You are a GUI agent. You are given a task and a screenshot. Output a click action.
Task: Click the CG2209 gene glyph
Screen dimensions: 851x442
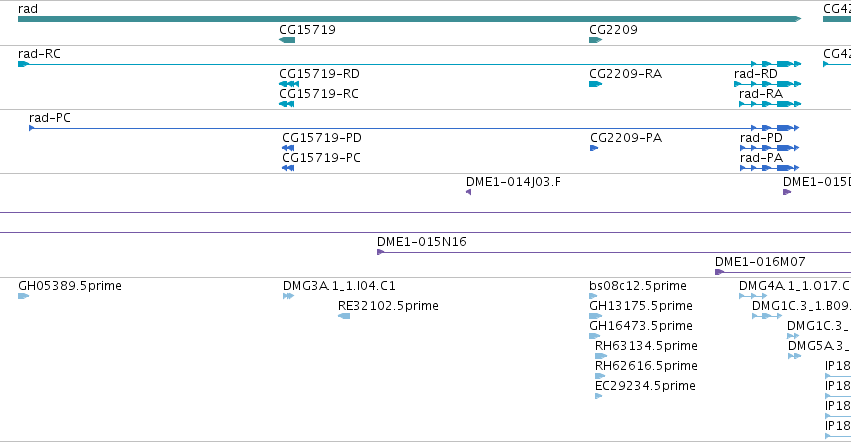[x=595, y=40]
